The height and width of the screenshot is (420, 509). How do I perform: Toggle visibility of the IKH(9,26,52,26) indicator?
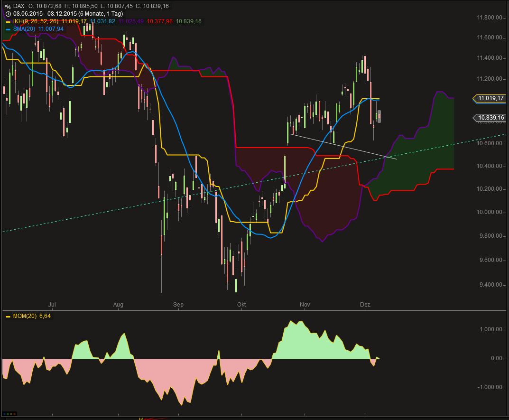(8, 21)
